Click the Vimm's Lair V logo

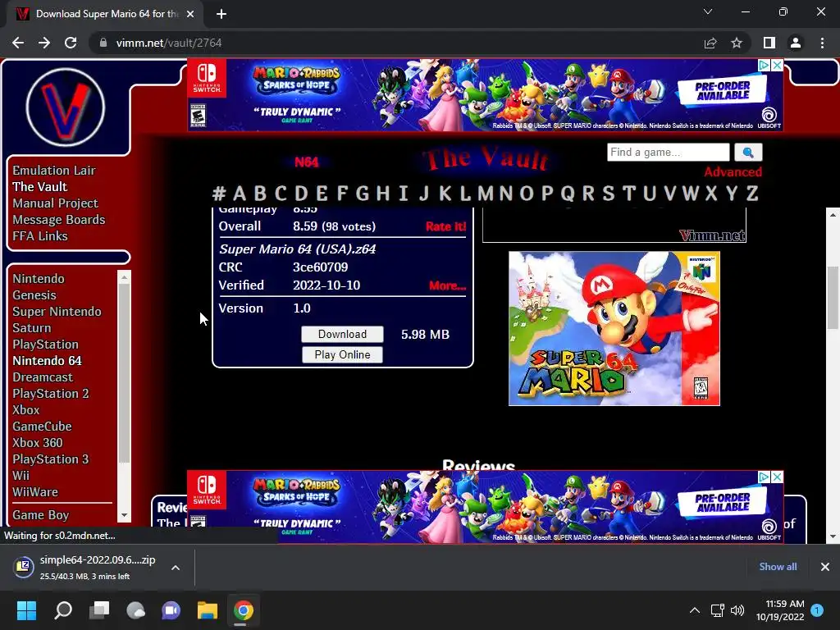click(66, 107)
